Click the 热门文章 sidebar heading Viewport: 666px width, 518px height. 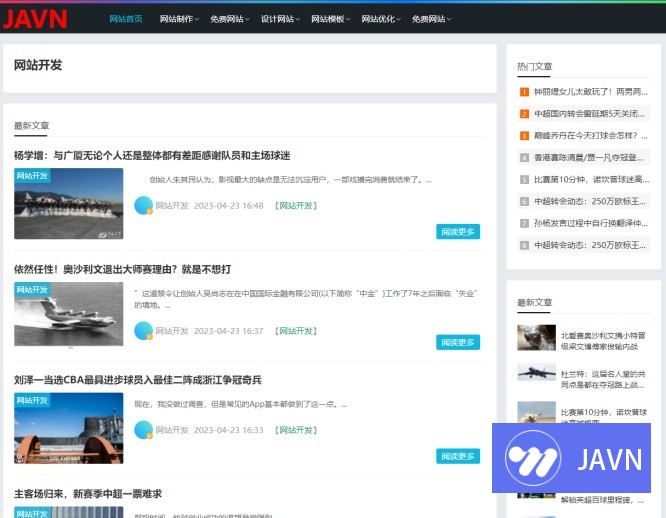534,66
